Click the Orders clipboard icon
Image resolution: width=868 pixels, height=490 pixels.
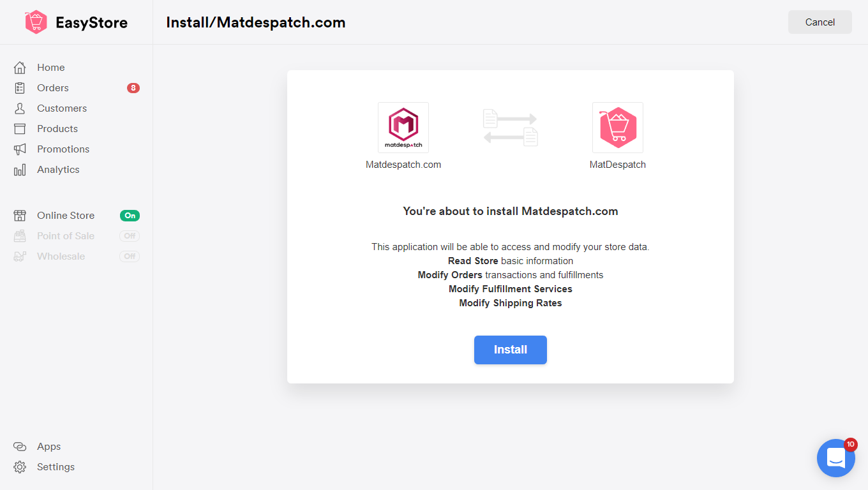point(20,88)
